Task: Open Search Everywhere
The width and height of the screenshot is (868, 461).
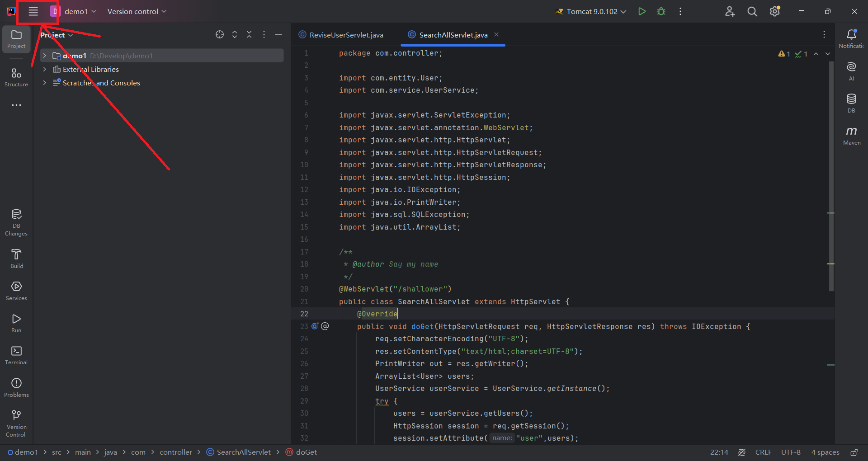Action: pyautogui.click(x=752, y=11)
